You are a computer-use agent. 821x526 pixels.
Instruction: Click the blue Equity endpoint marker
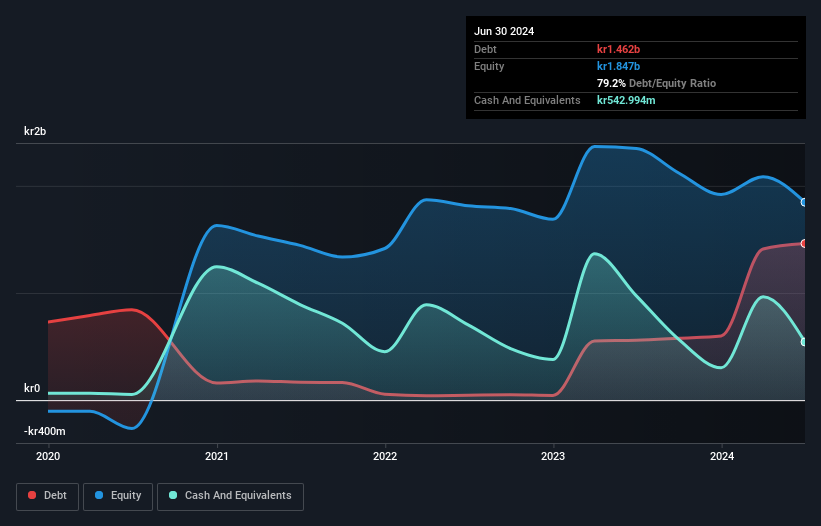[x=804, y=202]
